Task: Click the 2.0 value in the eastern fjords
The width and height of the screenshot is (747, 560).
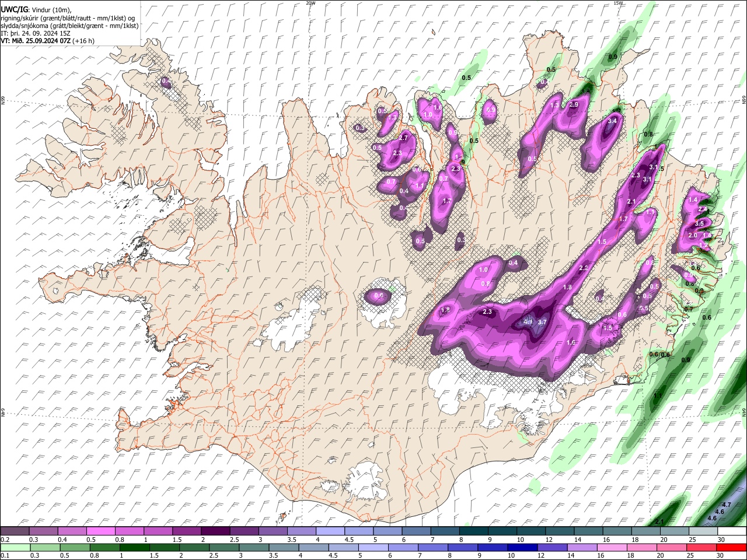Action: pos(693,236)
